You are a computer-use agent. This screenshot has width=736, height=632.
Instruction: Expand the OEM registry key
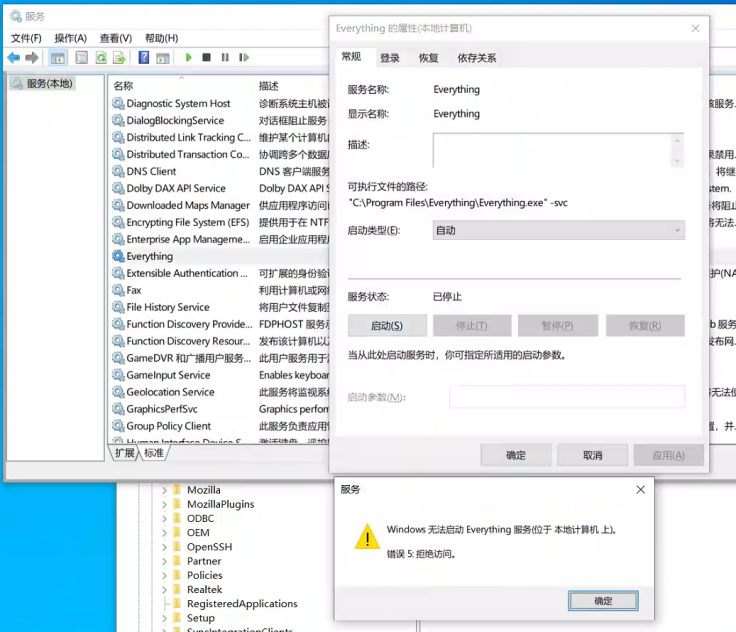(164, 533)
